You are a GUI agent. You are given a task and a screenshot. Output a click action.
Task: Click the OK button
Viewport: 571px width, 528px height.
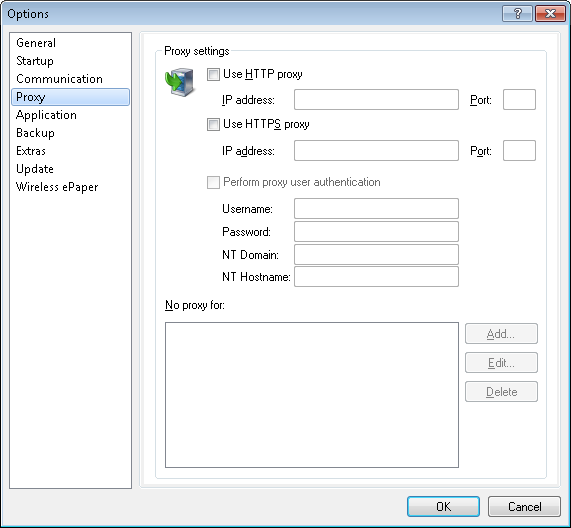[x=443, y=507]
